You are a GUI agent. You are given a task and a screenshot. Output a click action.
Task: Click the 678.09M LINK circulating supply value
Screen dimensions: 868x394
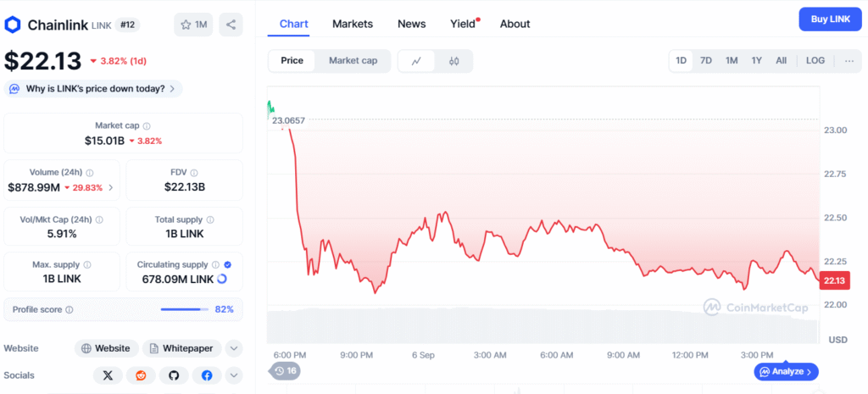point(178,280)
